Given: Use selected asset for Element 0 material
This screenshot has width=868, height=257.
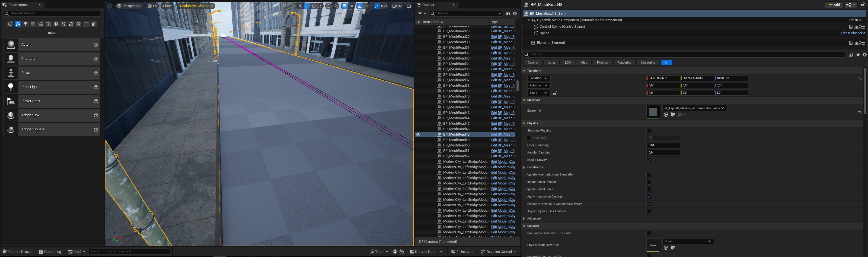Looking at the screenshot, I should [666, 115].
